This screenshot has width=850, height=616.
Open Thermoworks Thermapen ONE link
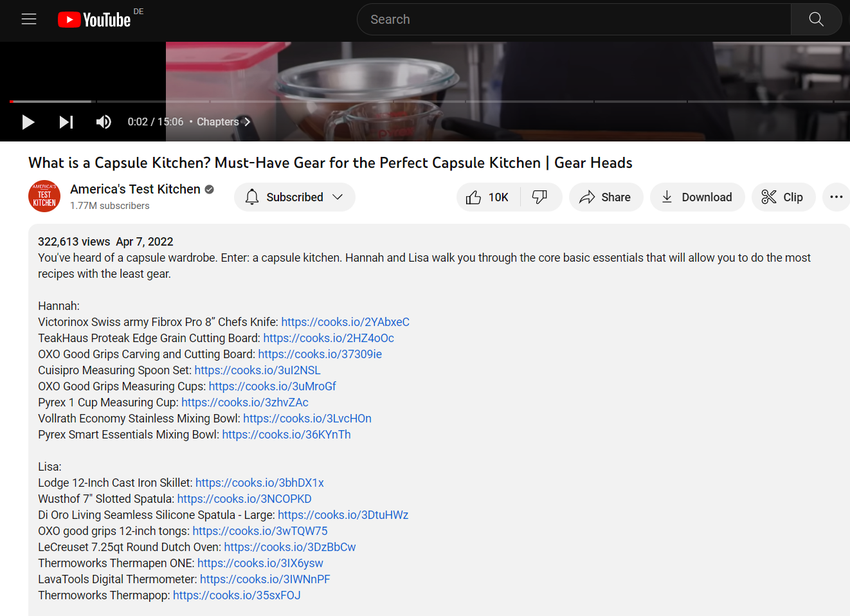pyautogui.click(x=260, y=563)
